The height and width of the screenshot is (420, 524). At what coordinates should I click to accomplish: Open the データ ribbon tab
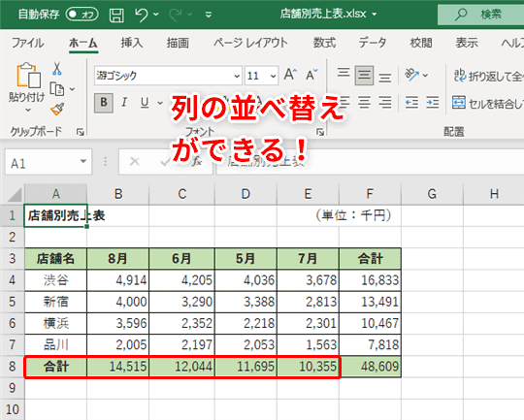[373, 43]
